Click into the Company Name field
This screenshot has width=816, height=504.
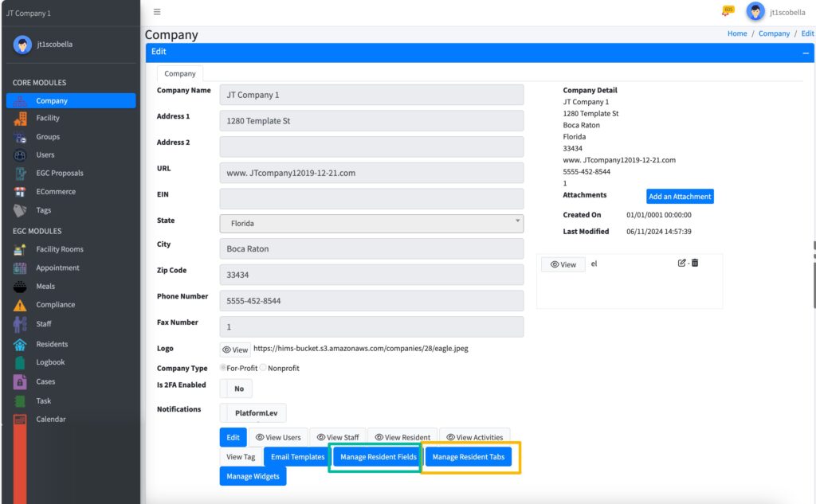[x=371, y=95]
